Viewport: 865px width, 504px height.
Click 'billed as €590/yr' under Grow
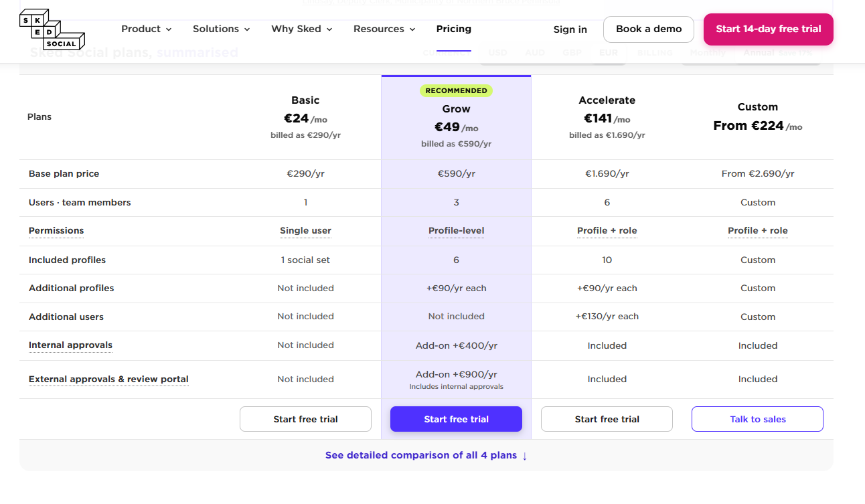tap(456, 144)
